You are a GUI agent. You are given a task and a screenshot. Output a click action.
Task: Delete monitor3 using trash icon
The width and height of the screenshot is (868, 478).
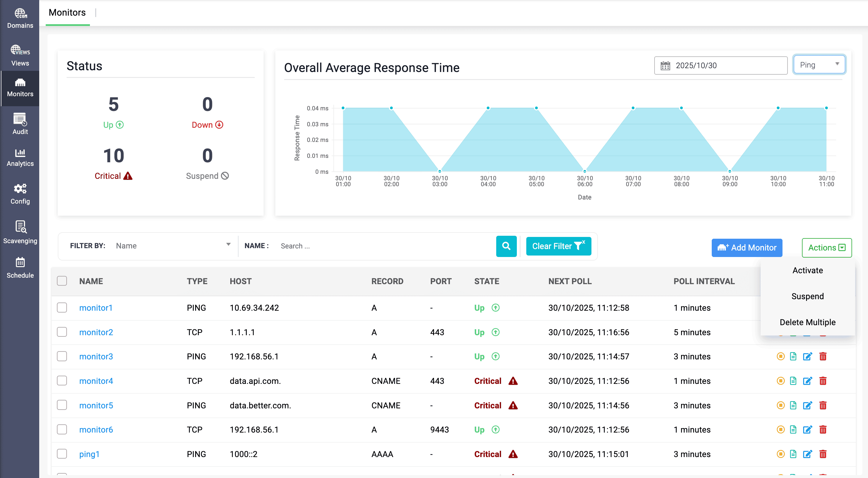pyautogui.click(x=823, y=356)
